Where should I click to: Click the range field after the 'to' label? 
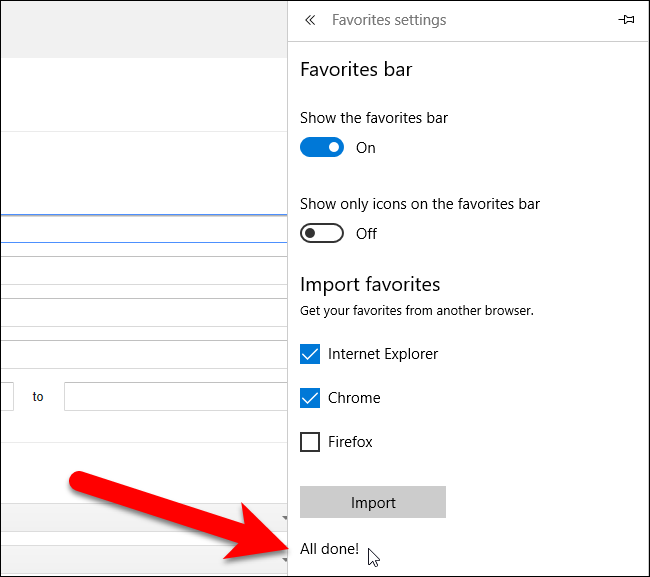coord(175,397)
